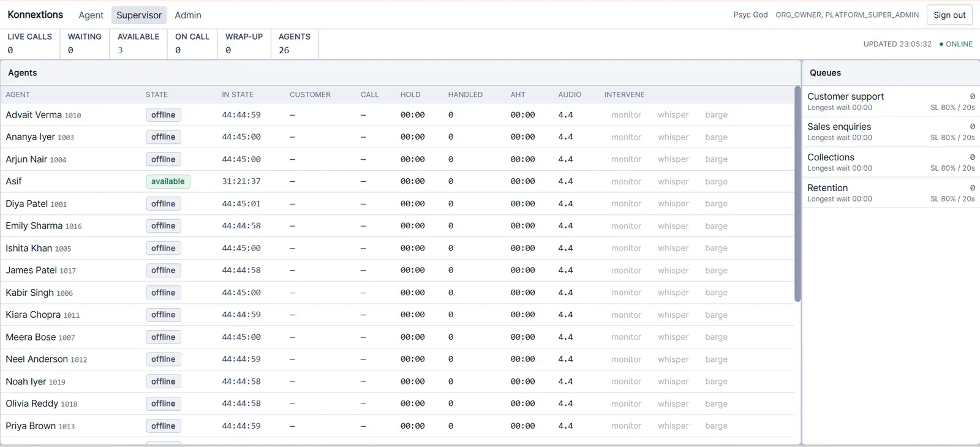The height and width of the screenshot is (447, 980).
Task: Open the Admin tab
Action: tap(188, 15)
